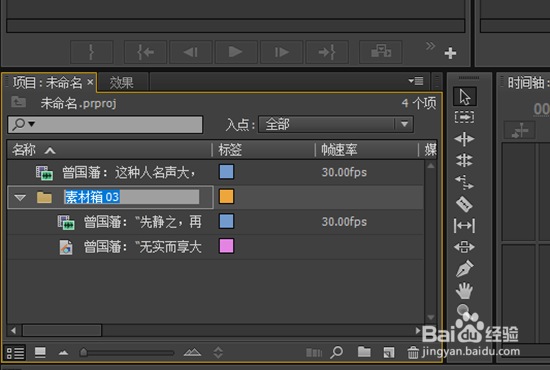Image resolution: width=550 pixels, height=370 pixels.
Task: Collapse the 素材箱 03 bin triangle
Action: pos(20,197)
